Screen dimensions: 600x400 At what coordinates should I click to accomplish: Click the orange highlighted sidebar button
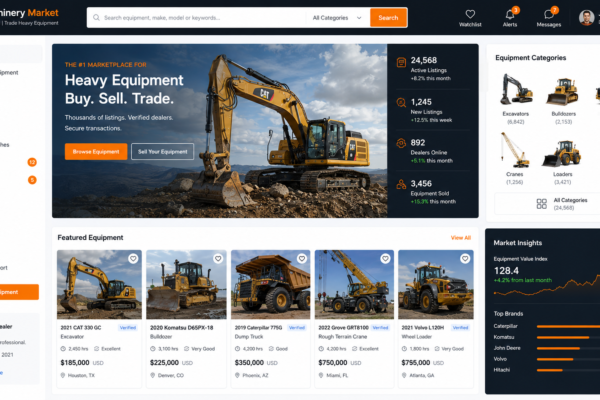point(19,292)
